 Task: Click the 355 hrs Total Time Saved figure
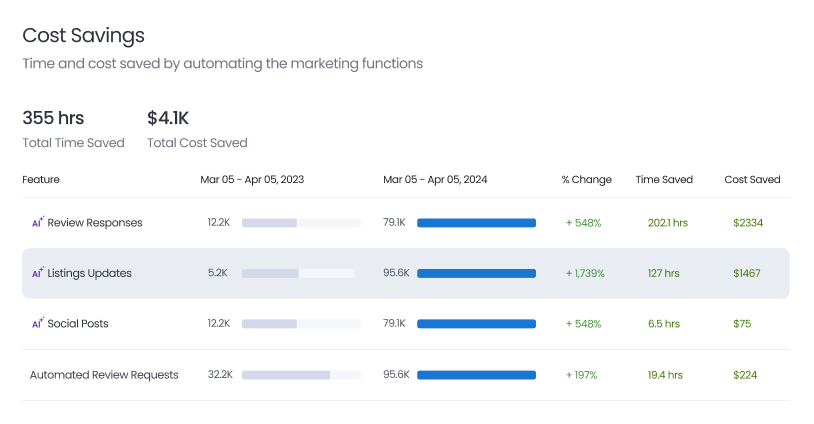(x=53, y=118)
